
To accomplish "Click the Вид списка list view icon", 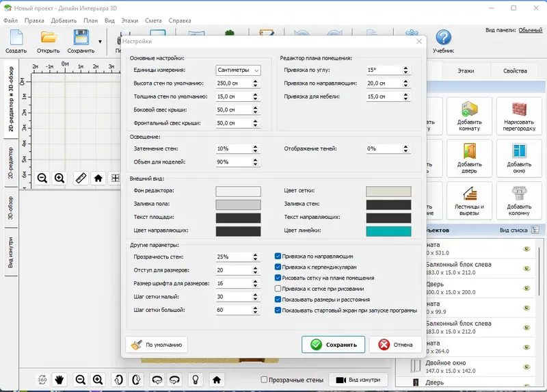I will coord(535,230).
